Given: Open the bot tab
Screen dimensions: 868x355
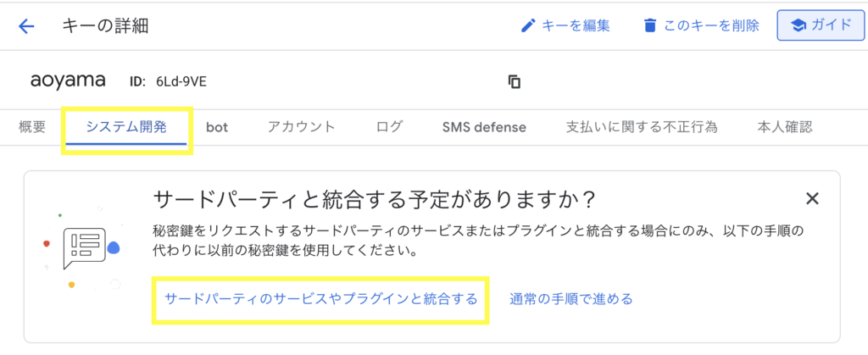Looking at the screenshot, I should (x=217, y=127).
